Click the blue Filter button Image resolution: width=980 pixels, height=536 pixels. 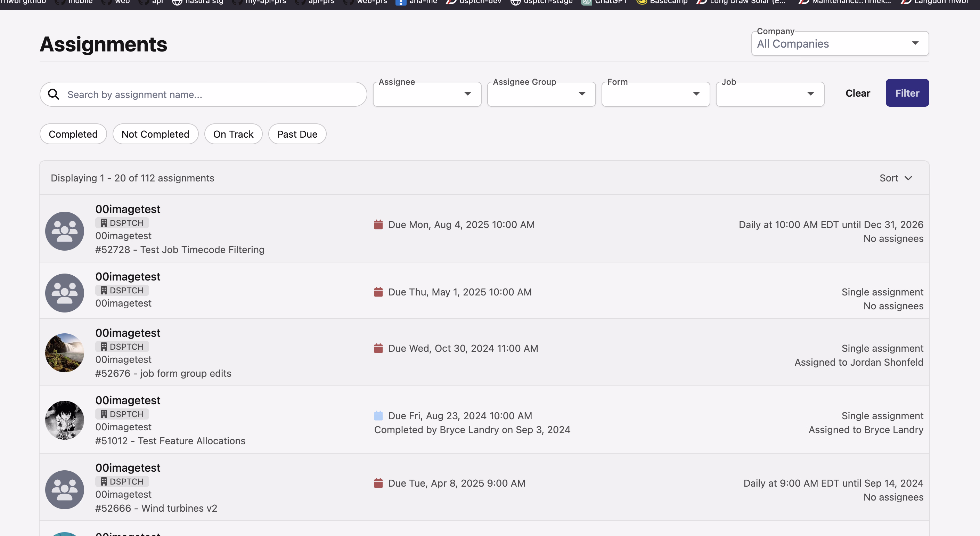tap(907, 93)
